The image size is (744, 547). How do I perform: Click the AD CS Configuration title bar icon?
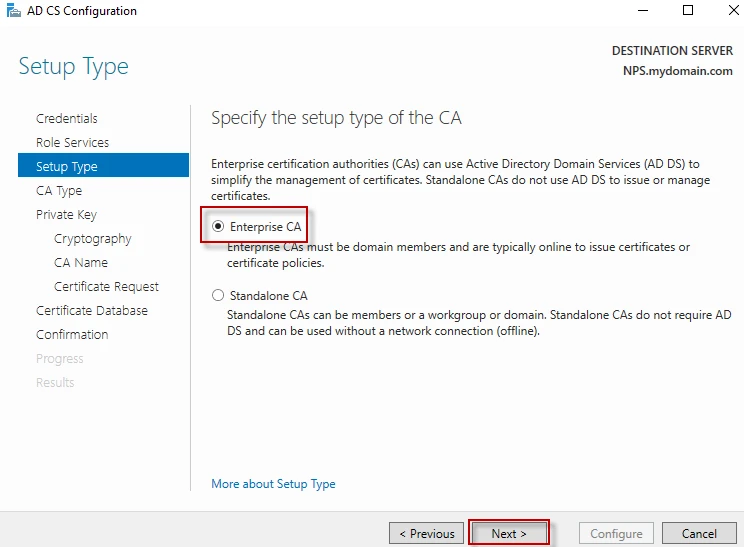pos(11,11)
